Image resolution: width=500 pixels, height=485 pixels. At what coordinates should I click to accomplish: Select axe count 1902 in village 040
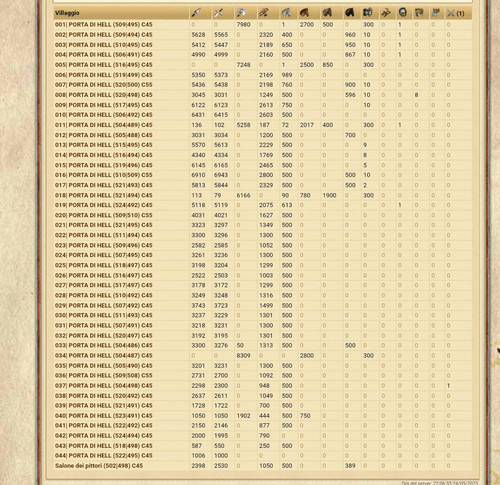click(x=243, y=416)
